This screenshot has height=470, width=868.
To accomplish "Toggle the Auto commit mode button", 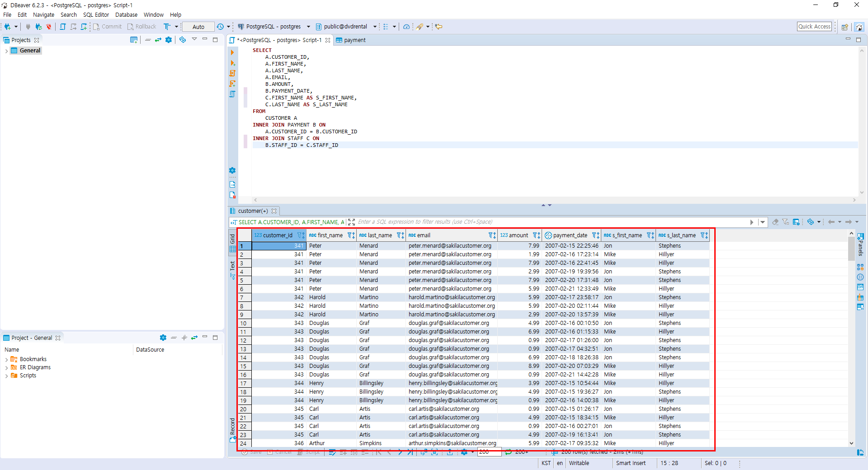I will (198, 27).
